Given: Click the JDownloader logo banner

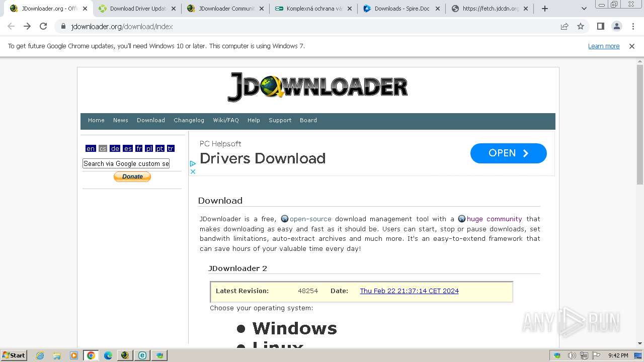Looking at the screenshot, I should click(x=317, y=87).
